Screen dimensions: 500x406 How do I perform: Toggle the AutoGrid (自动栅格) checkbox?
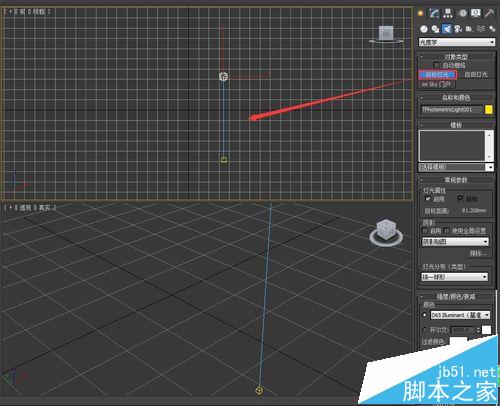(436, 65)
